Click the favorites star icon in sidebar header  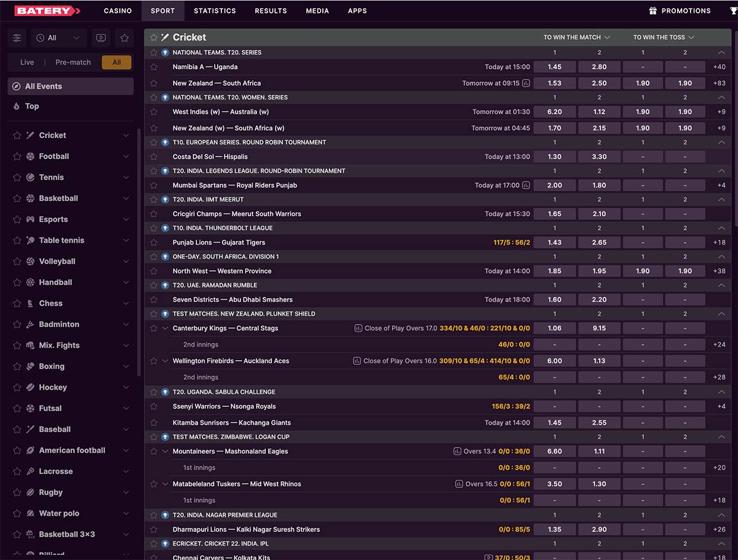click(x=124, y=38)
